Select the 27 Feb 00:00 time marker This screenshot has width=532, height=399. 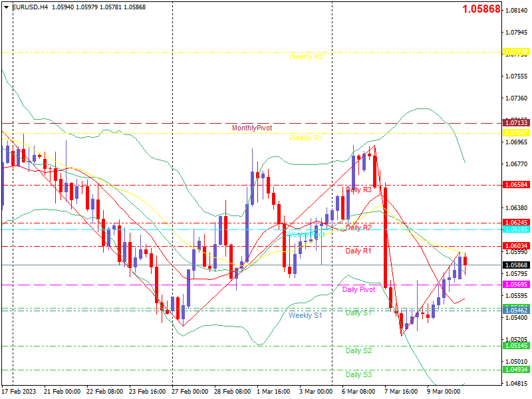190,392
